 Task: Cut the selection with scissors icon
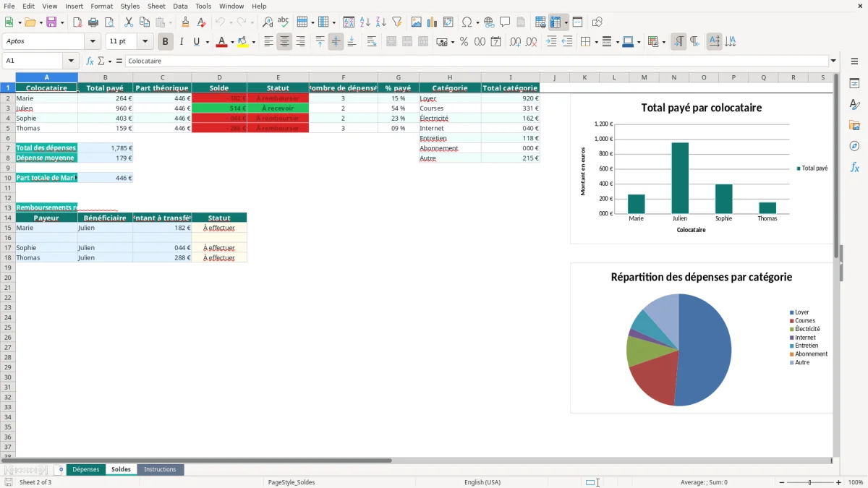pos(128,22)
